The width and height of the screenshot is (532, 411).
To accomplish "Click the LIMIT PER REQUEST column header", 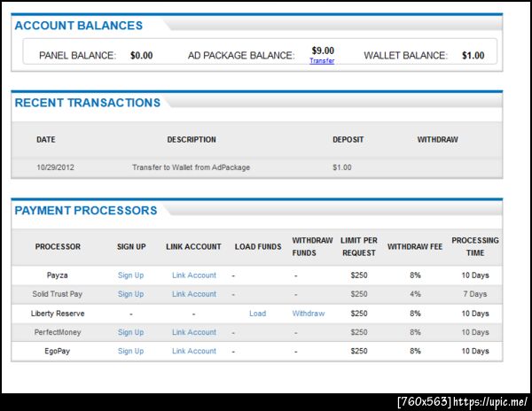I will tap(359, 246).
